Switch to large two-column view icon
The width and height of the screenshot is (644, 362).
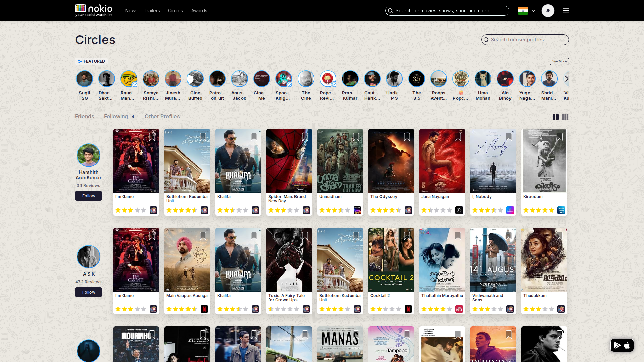tap(556, 117)
